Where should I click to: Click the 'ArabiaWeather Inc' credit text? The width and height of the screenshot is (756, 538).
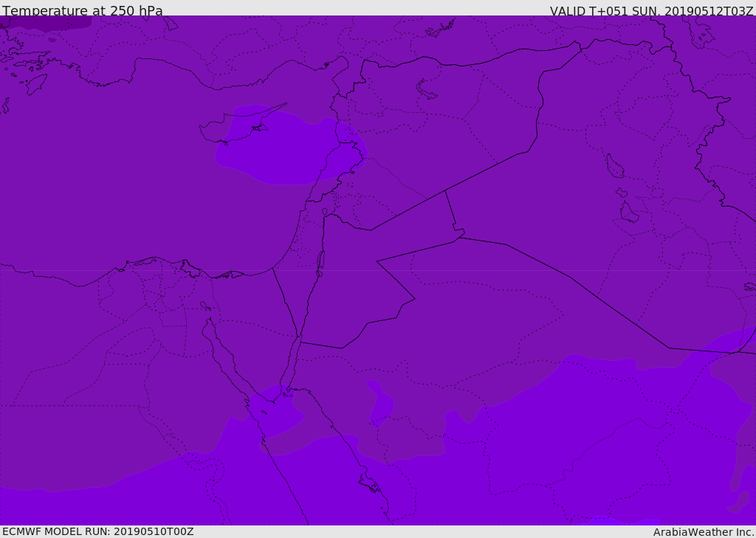[x=704, y=532]
